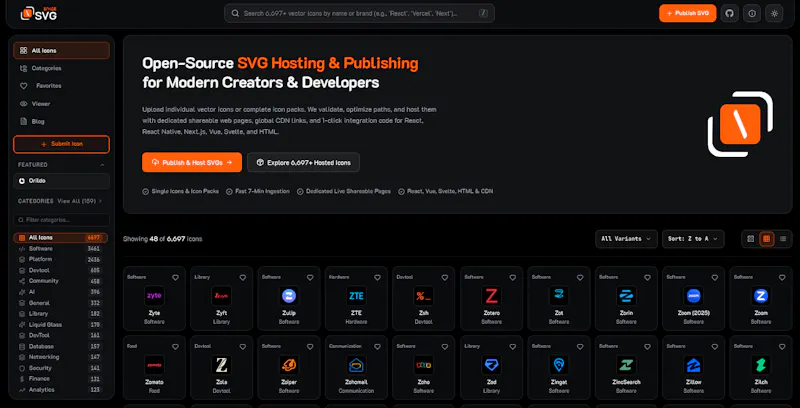Switch to large grid view icon

[x=751, y=239]
